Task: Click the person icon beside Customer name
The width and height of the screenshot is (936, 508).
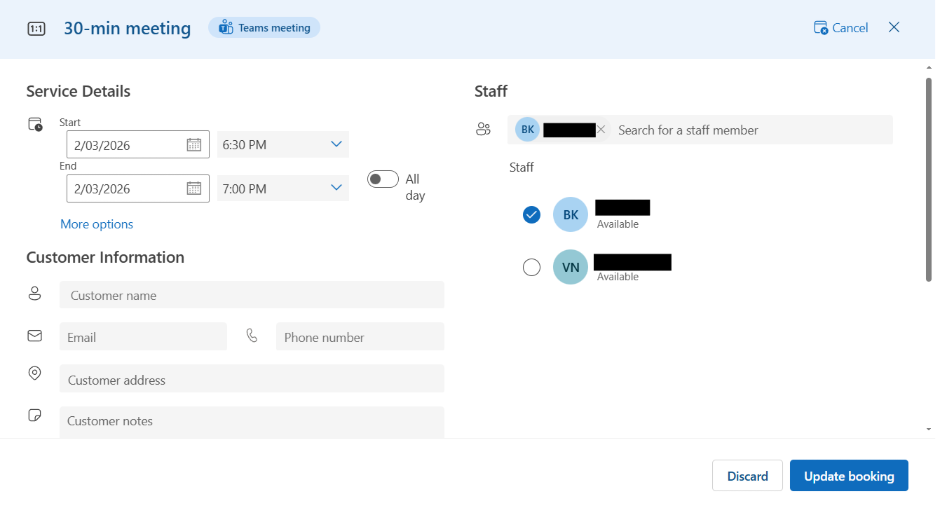Action: (x=35, y=293)
